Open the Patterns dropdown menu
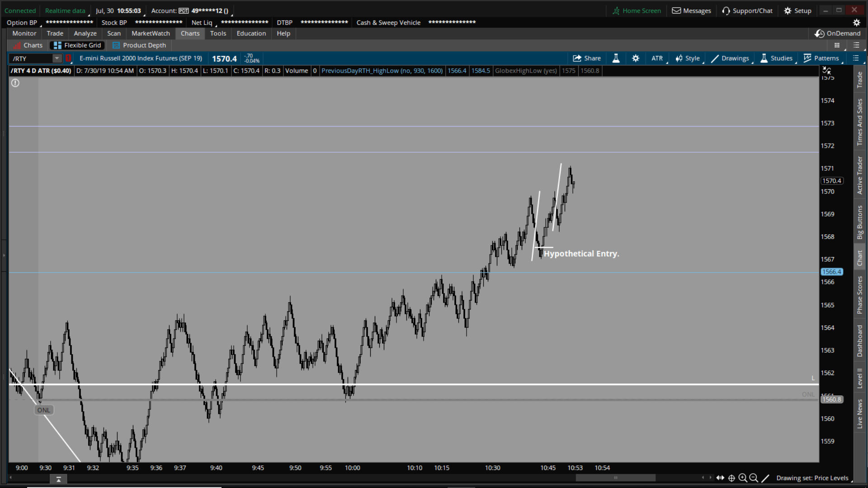This screenshot has height=488, width=868. coord(821,58)
